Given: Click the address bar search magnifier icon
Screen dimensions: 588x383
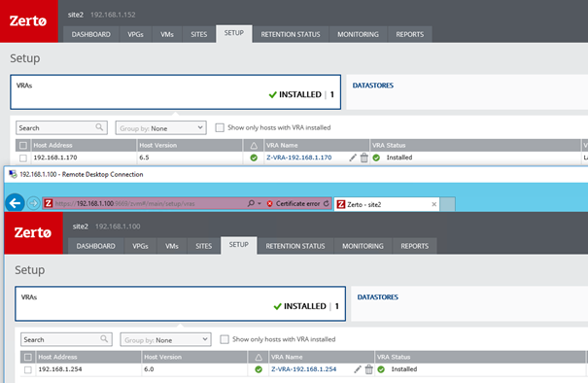Looking at the screenshot, I should click(x=251, y=203).
